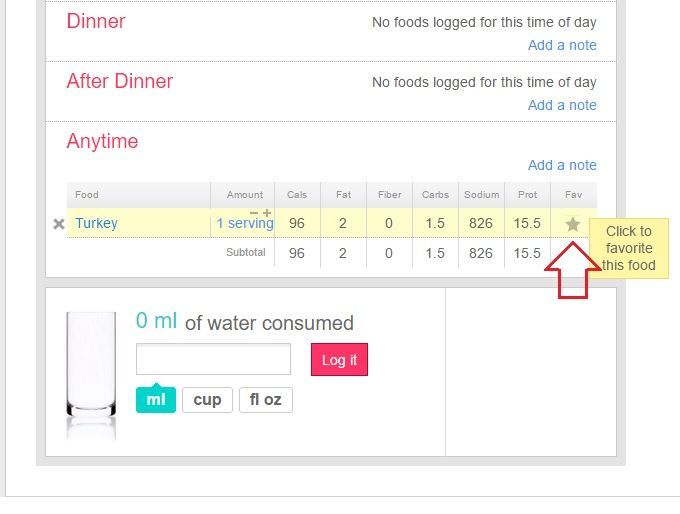This screenshot has width=680, height=514.
Task: Click the Anytime section heading
Action: 102,141
